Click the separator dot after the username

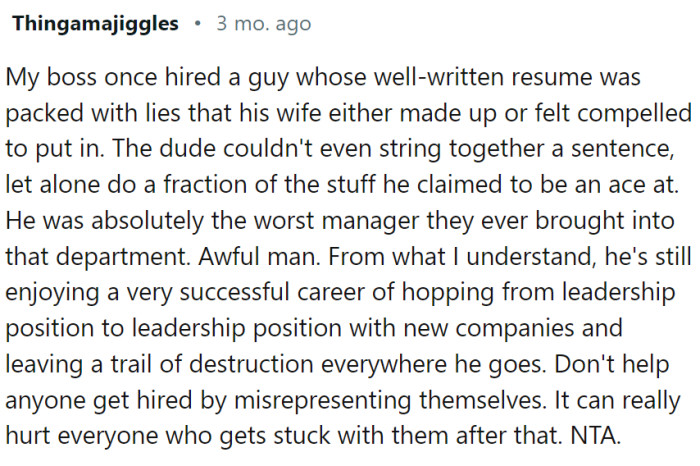[x=199, y=22]
